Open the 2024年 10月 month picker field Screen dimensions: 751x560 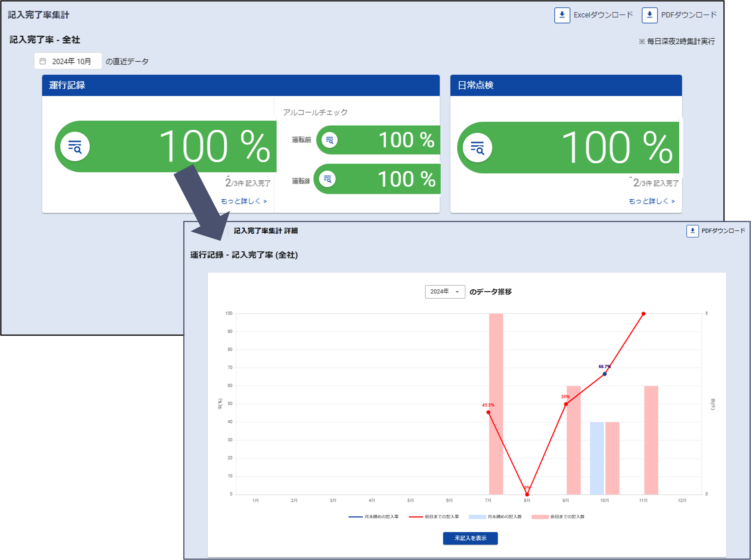click(68, 61)
